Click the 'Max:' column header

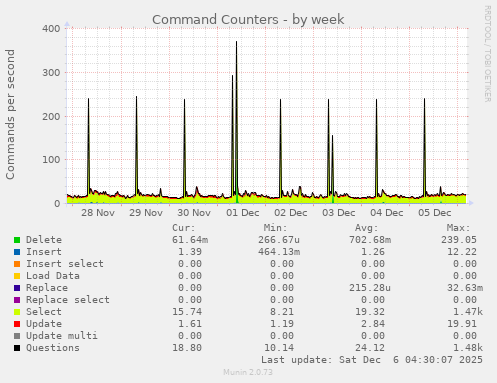[x=459, y=228]
